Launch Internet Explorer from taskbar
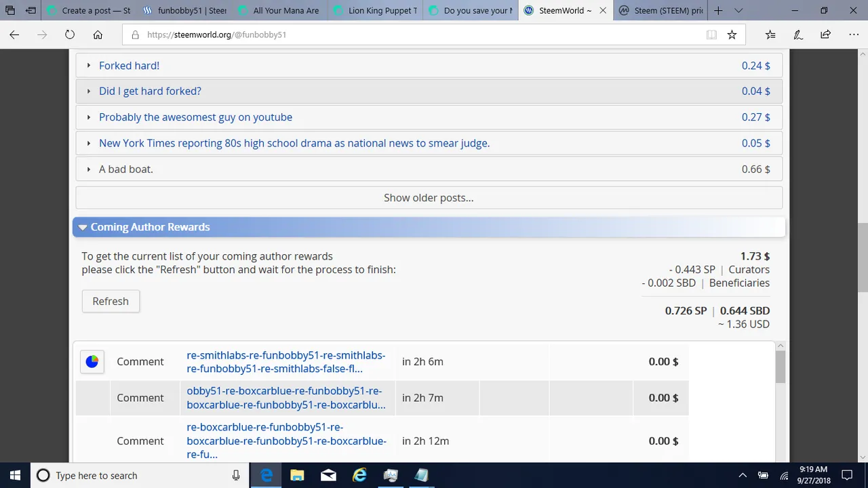868x488 pixels. click(x=359, y=475)
